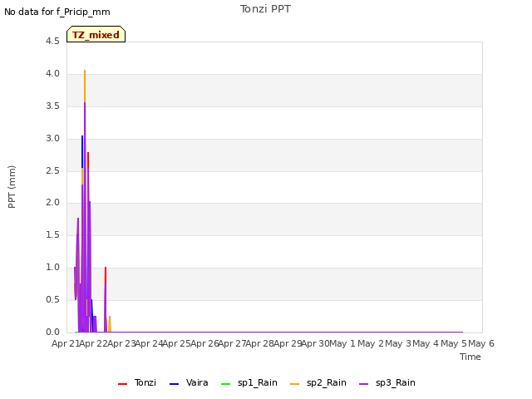Click the May 3 x-axis tick label

(398, 343)
